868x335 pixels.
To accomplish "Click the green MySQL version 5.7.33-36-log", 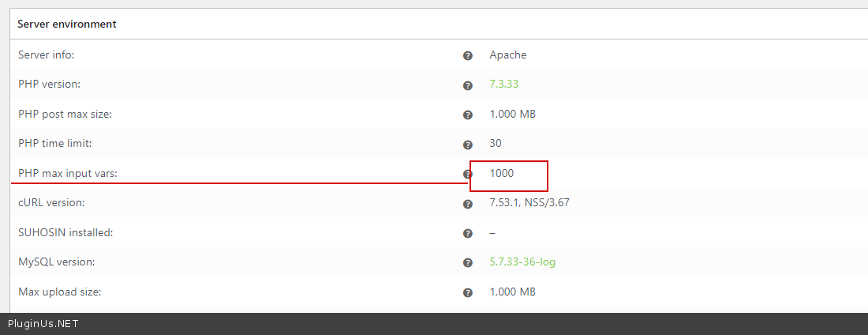I will coord(522,262).
